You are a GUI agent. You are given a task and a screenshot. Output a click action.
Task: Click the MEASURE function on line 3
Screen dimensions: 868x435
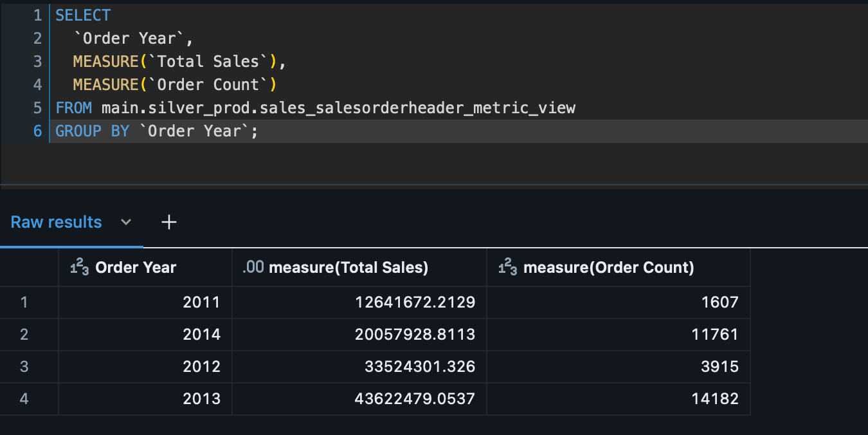coord(105,62)
